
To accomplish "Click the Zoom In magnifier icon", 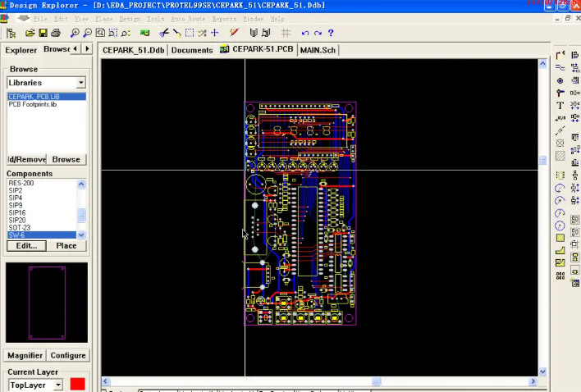I will coord(75,33).
